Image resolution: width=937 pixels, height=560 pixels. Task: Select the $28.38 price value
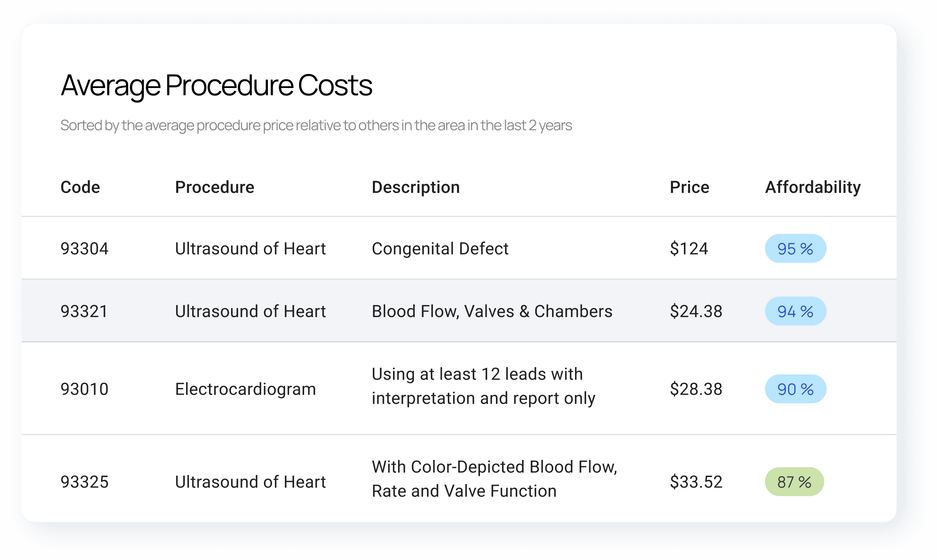696,389
